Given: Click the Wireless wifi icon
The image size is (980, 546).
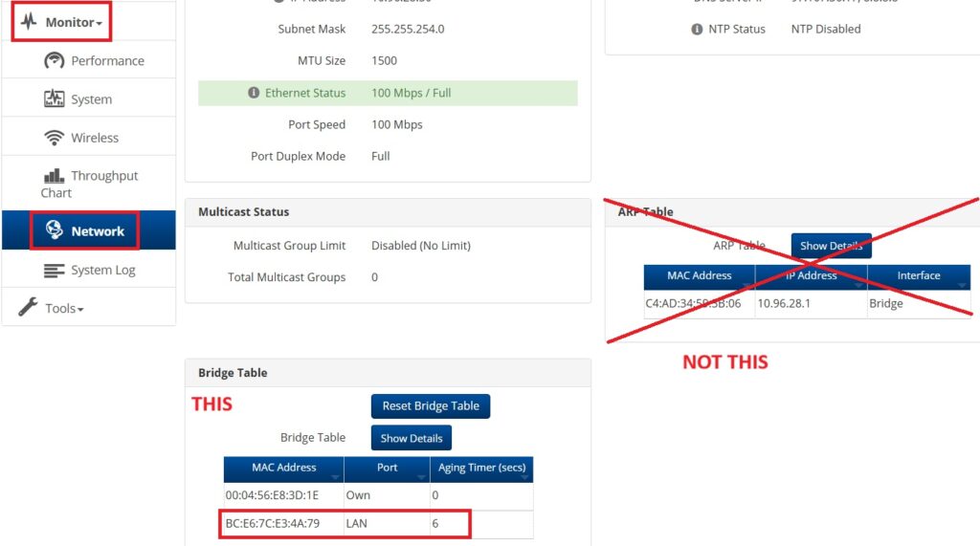Looking at the screenshot, I should (x=55, y=138).
